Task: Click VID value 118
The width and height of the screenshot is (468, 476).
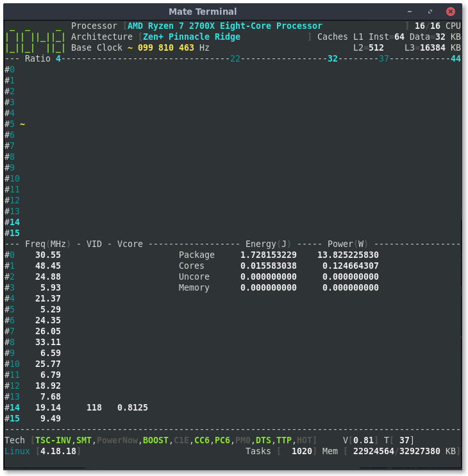Action: click(x=94, y=408)
